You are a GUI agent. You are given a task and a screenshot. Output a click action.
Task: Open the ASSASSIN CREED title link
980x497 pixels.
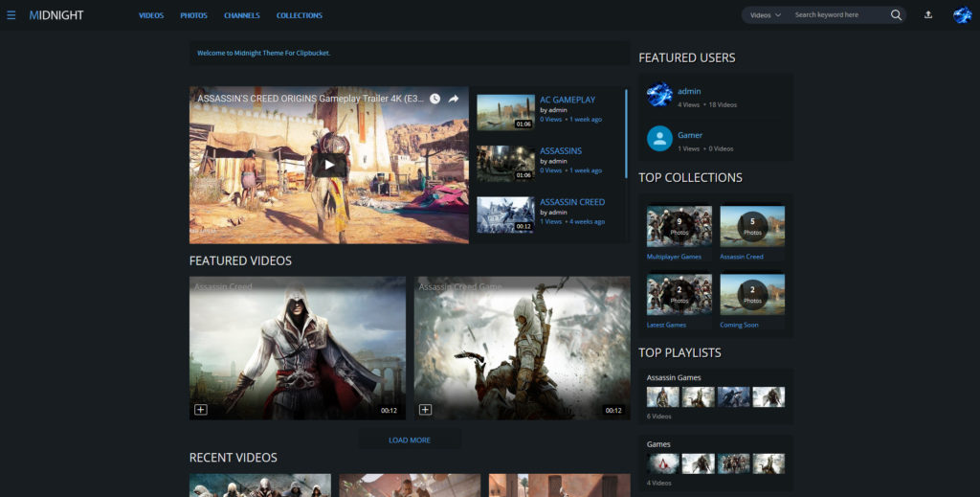tap(572, 202)
